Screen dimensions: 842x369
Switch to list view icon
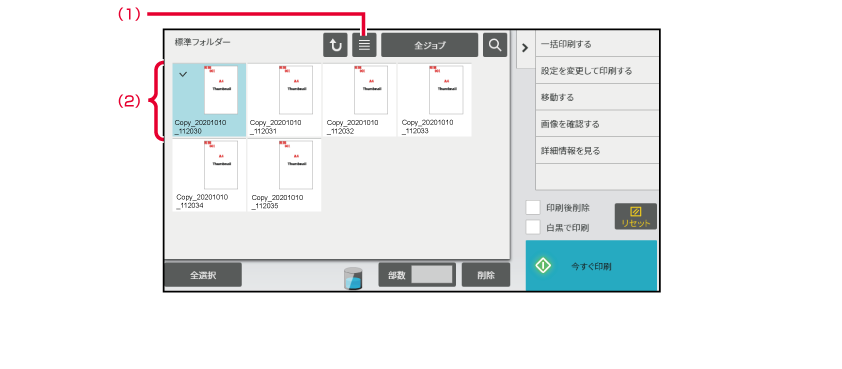(x=364, y=45)
